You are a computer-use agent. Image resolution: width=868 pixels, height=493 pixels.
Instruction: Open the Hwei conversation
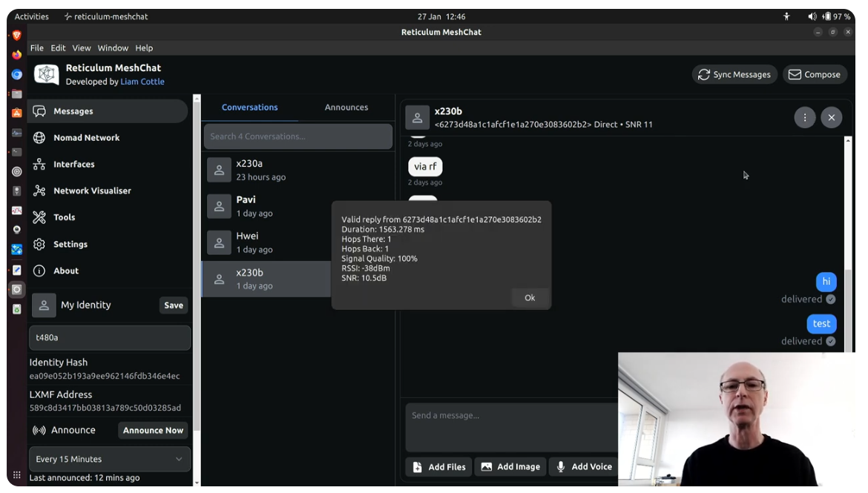(x=297, y=242)
